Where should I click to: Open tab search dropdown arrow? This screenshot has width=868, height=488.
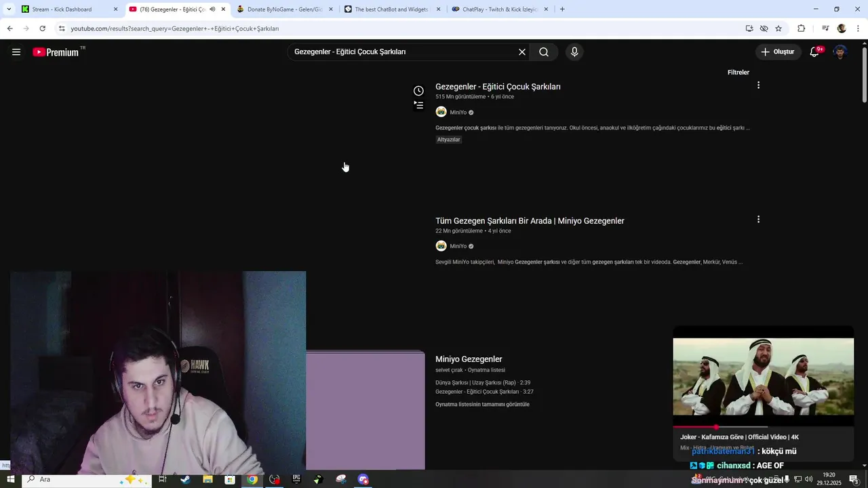9,9
